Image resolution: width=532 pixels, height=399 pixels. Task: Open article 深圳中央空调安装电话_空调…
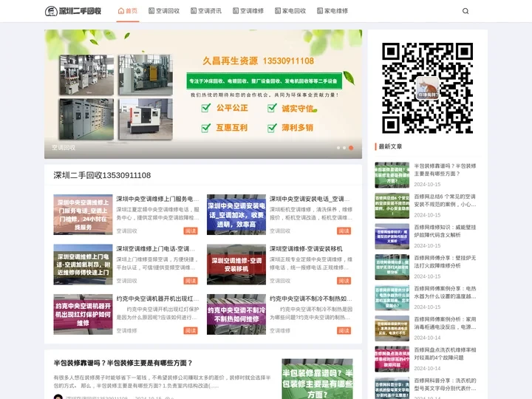[x=310, y=199]
